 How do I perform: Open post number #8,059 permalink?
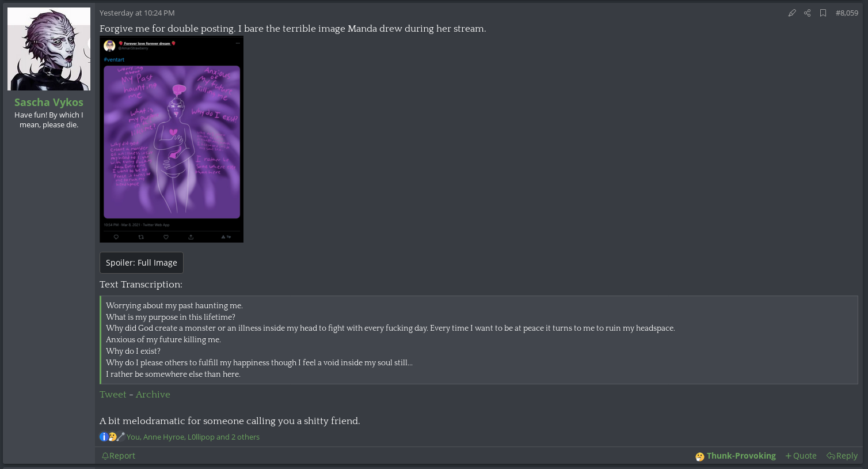click(x=847, y=13)
